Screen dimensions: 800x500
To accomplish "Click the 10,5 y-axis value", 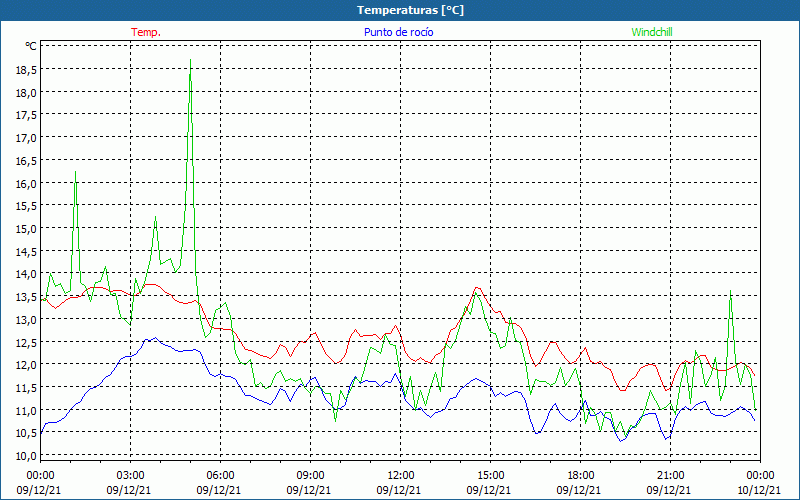I will pos(26,433).
